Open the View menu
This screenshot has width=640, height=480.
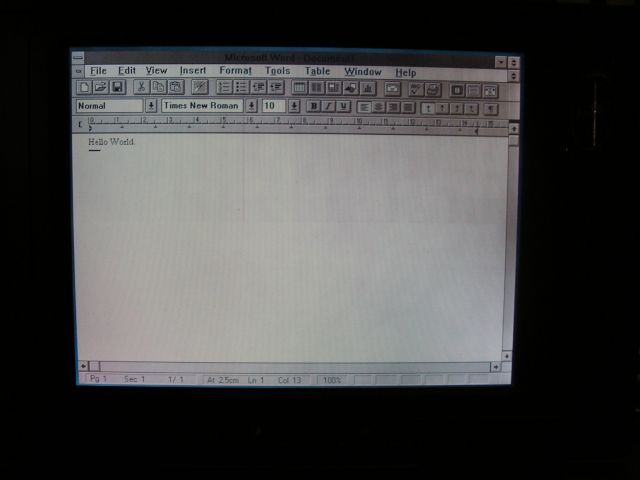(x=156, y=71)
